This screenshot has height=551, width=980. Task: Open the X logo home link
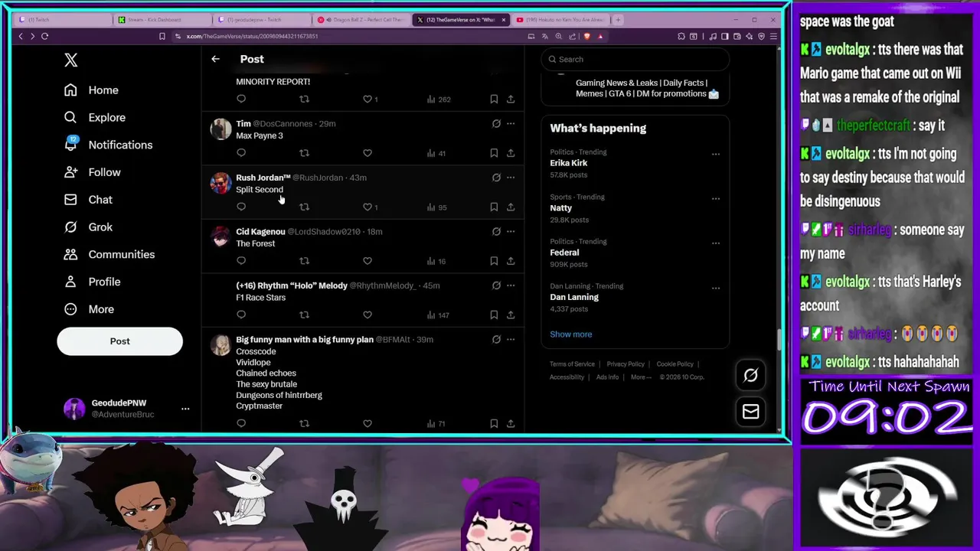[x=71, y=60]
